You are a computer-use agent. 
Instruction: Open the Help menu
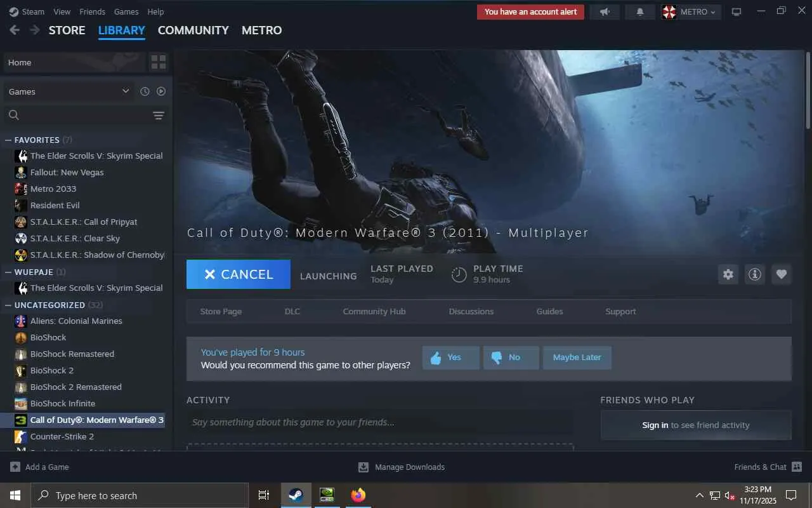tap(155, 12)
